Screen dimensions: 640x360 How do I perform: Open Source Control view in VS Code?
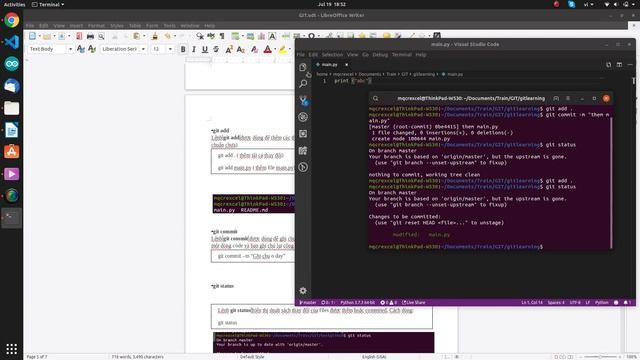coord(303,100)
